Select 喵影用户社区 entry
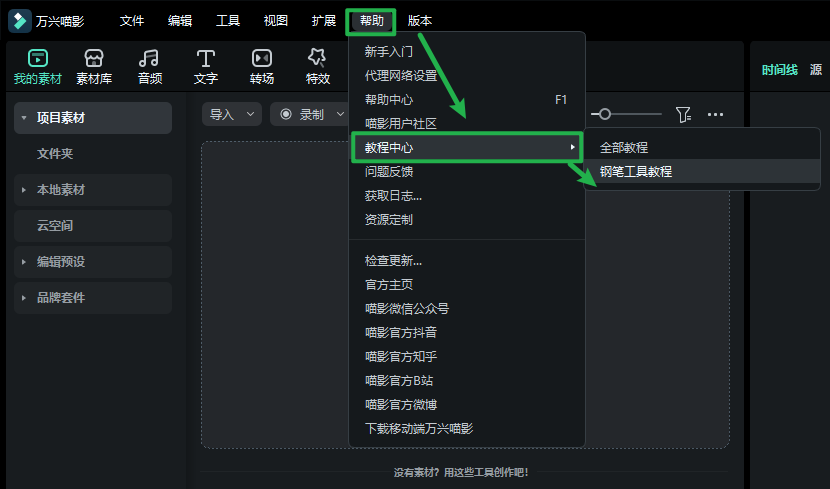This screenshot has height=489, width=830. (x=467, y=123)
